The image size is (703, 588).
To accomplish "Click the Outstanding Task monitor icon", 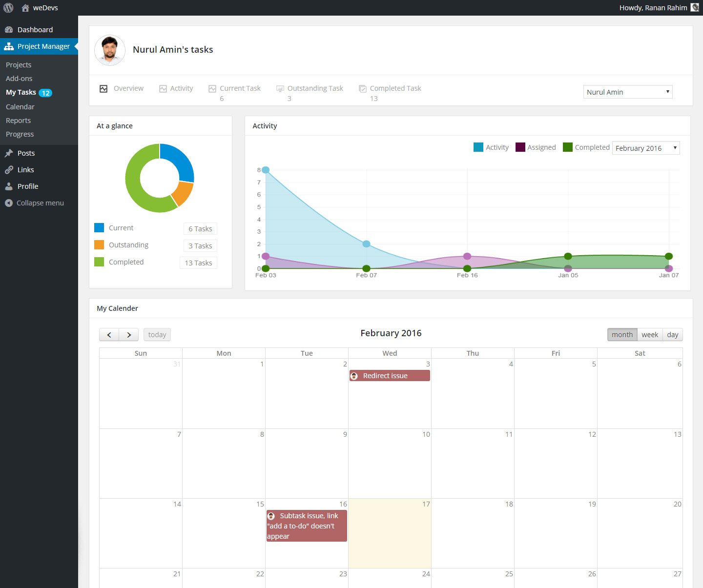I will coord(280,89).
